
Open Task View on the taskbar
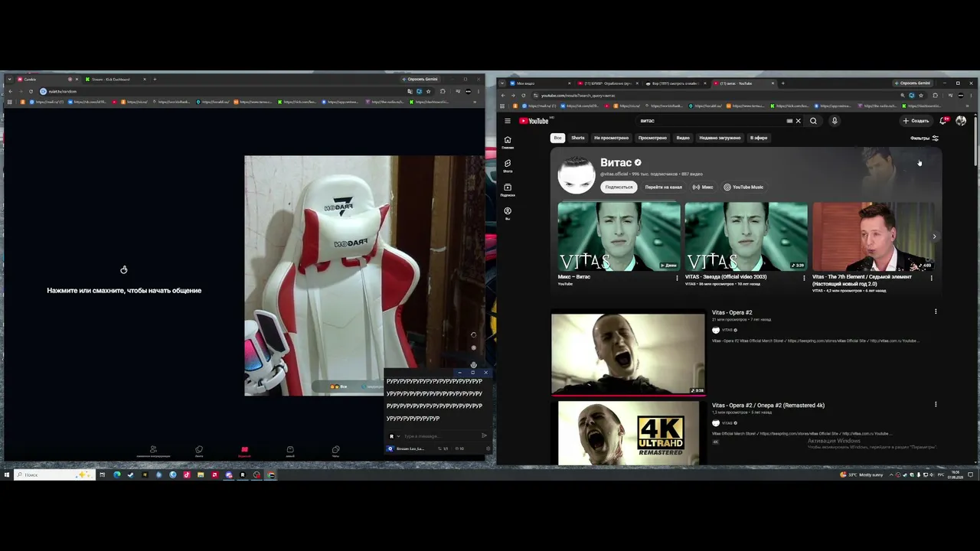tap(102, 474)
